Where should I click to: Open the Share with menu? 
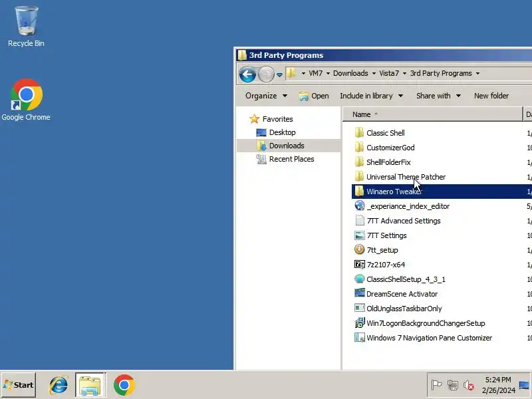point(438,96)
